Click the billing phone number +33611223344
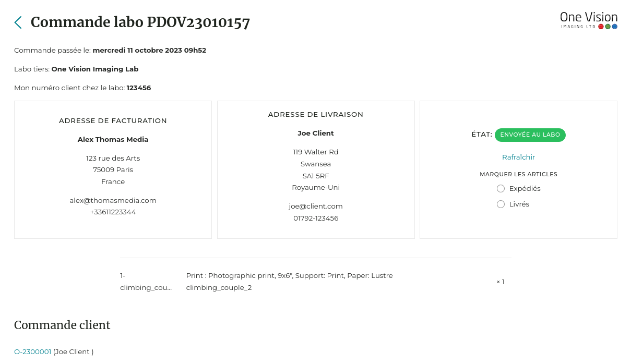 113,212
